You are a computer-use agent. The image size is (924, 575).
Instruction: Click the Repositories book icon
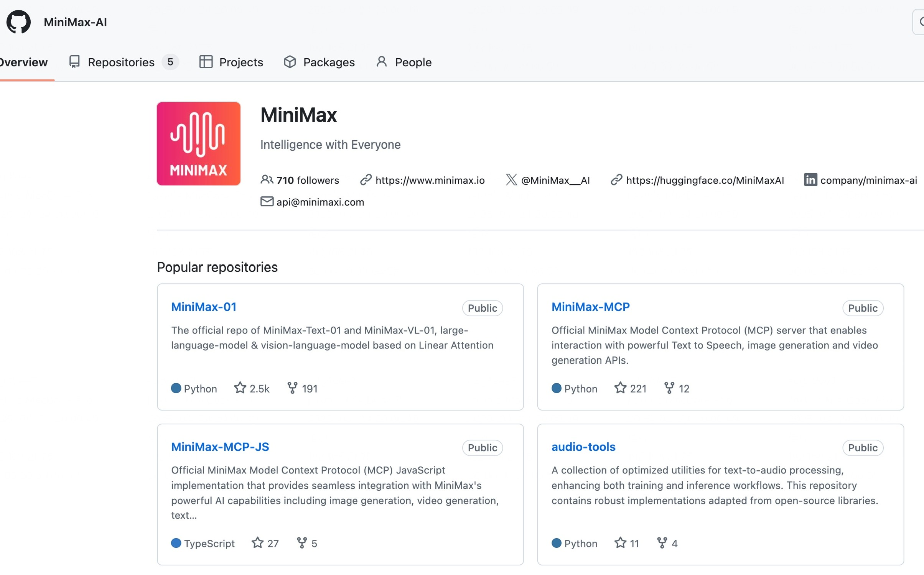(74, 62)
